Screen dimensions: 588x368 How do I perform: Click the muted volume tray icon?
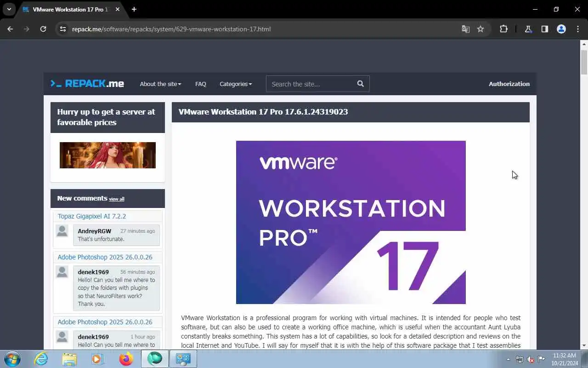point(531,359)
